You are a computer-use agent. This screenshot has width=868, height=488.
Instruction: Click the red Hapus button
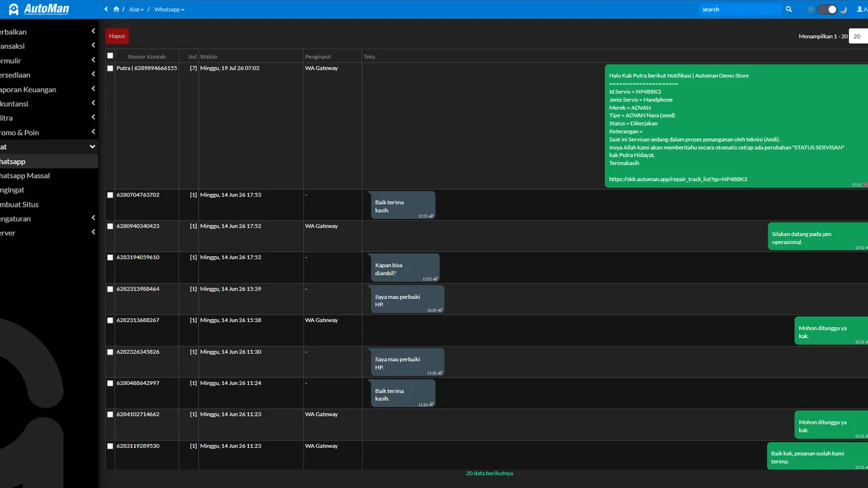pyautogui.click(x=117, y=36)
